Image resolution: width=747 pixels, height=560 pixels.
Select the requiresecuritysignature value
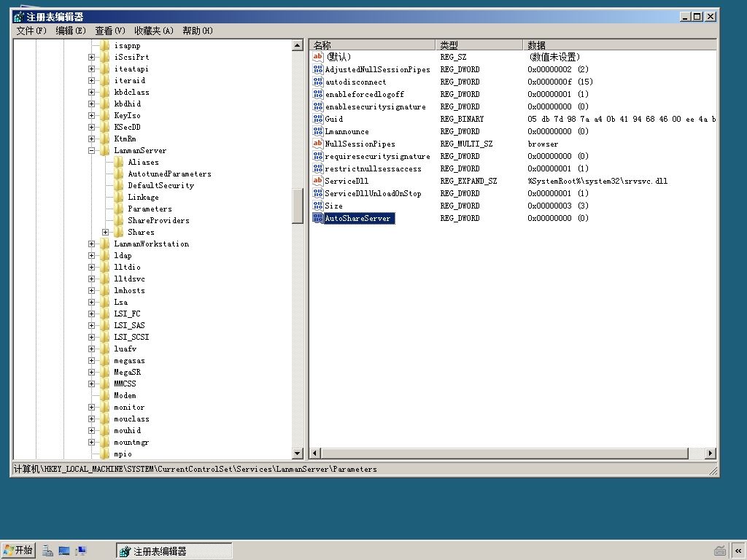click(377, 156)
